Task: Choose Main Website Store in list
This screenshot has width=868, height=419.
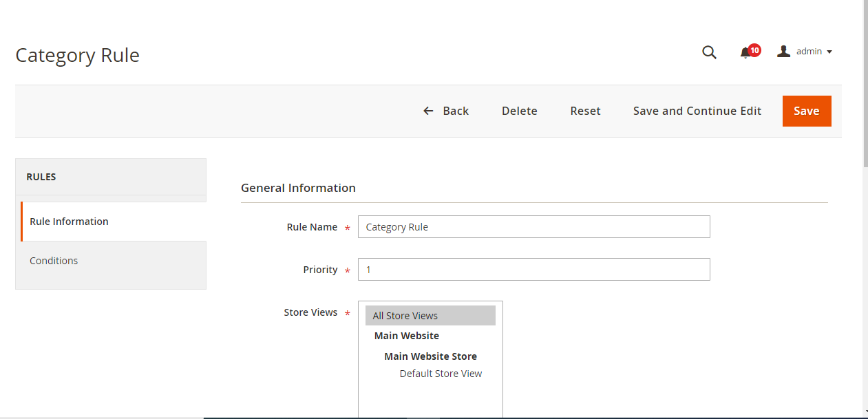Action: pos(430,356)
